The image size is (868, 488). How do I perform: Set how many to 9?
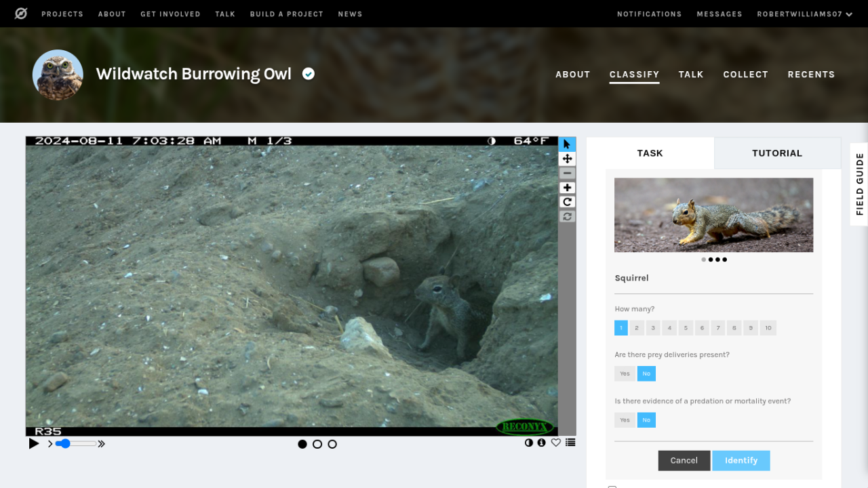[751, 328]
